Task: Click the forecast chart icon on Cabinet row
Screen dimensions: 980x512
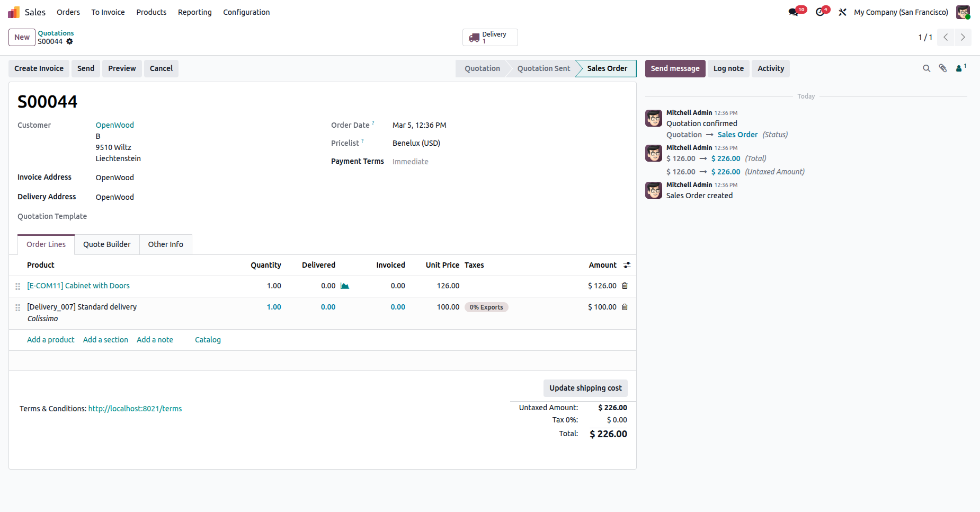Action: pos(345,286)
